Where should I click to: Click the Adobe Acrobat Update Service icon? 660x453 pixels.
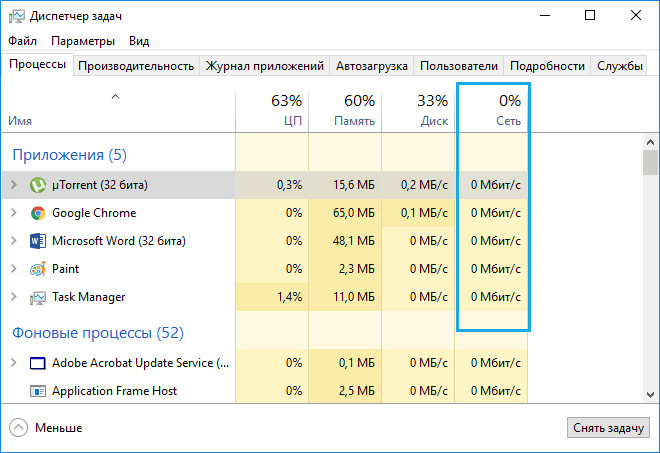[38, 363]
